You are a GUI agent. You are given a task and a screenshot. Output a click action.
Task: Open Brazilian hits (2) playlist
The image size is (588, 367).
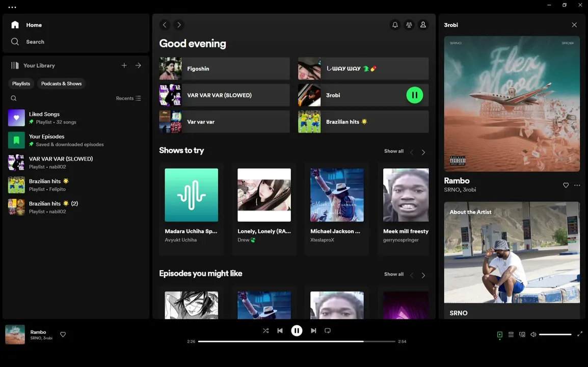click(76, 207)
